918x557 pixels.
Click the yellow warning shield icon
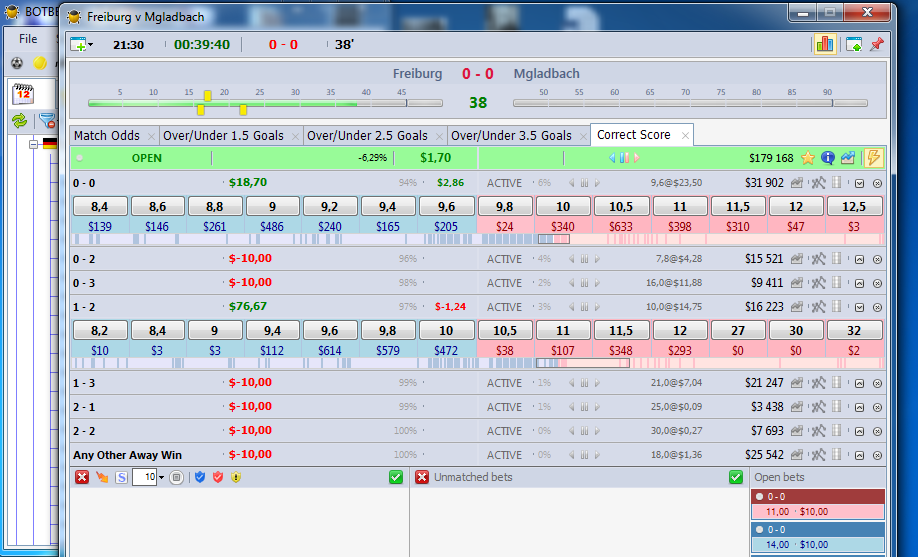[236, 477]
